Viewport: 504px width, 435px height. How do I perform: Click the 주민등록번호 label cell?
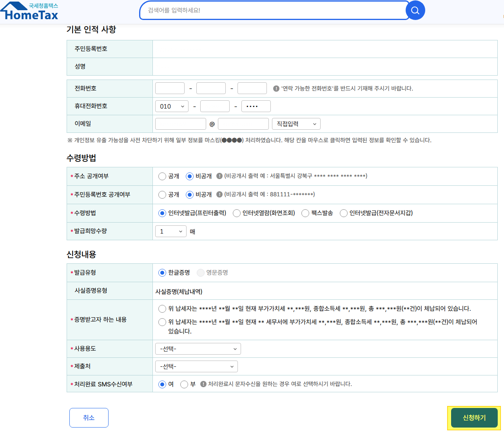[110, 49]
